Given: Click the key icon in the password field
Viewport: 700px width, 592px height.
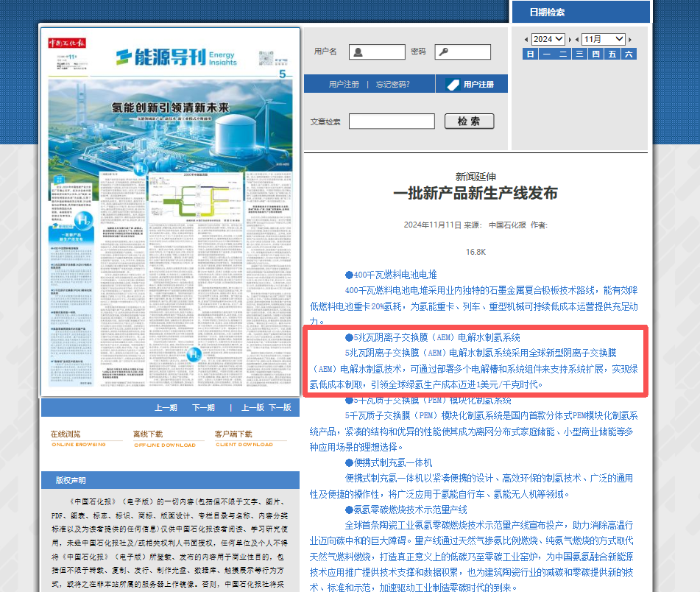Looking at the screenshot, I should tap(442, 52).
